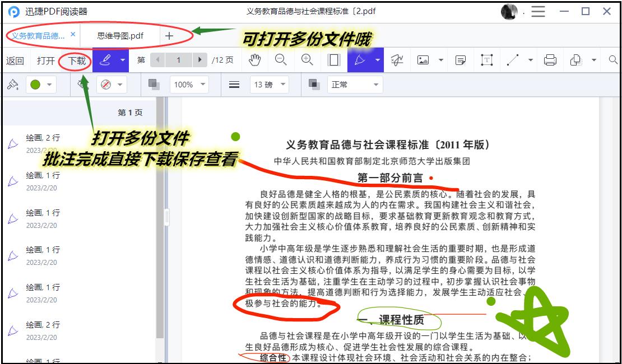
Task: Go to the previous page arrow
Action: pos(157,60)
